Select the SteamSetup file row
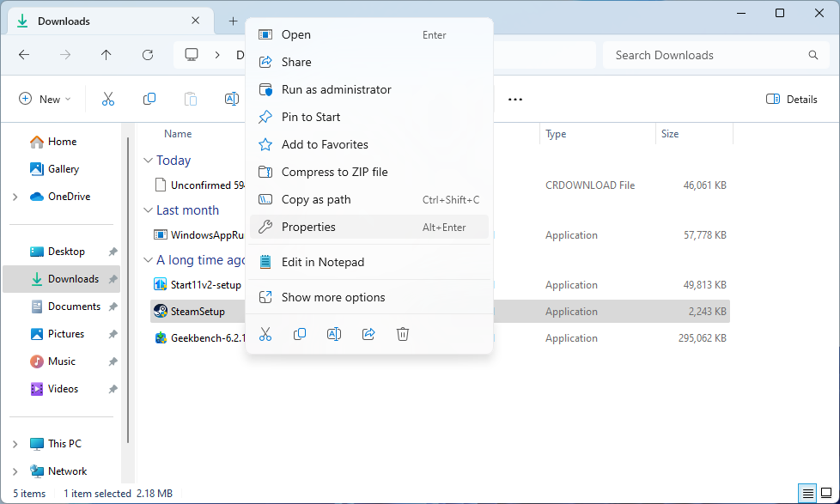Viewport: 840px width, 504px height. point(440,311)
